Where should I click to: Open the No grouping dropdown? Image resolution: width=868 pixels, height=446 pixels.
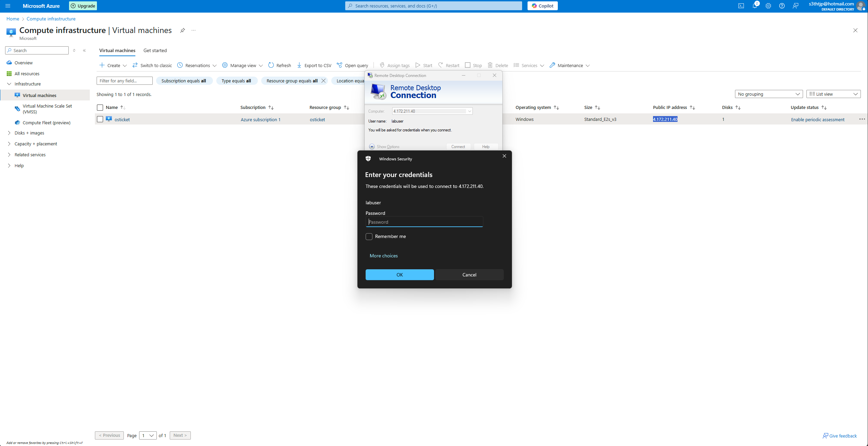coord(769,94)
